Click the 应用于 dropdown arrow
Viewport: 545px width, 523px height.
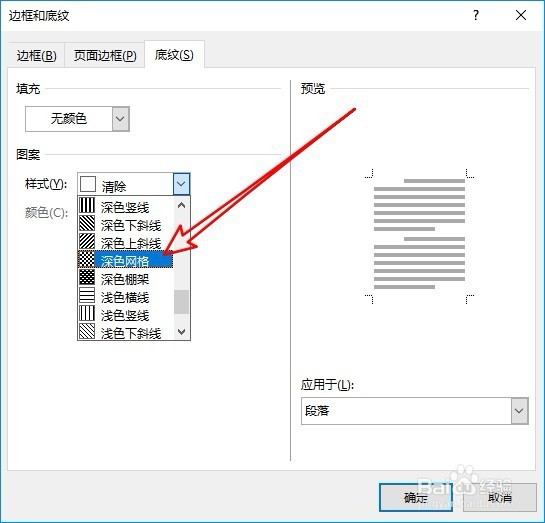click(x=519, y=411)
